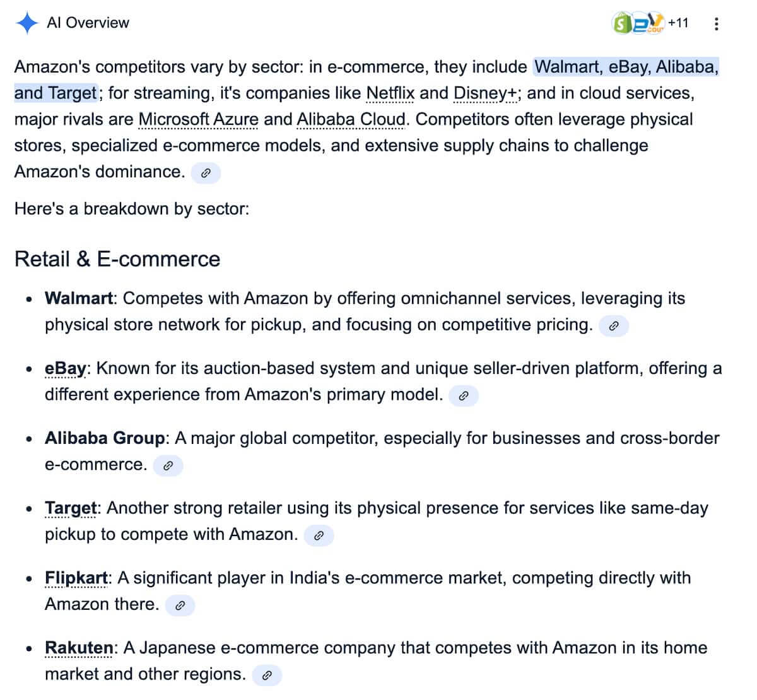
Task: Click the blue source favicon next to Shopify
Action: [x=639, y=24]
